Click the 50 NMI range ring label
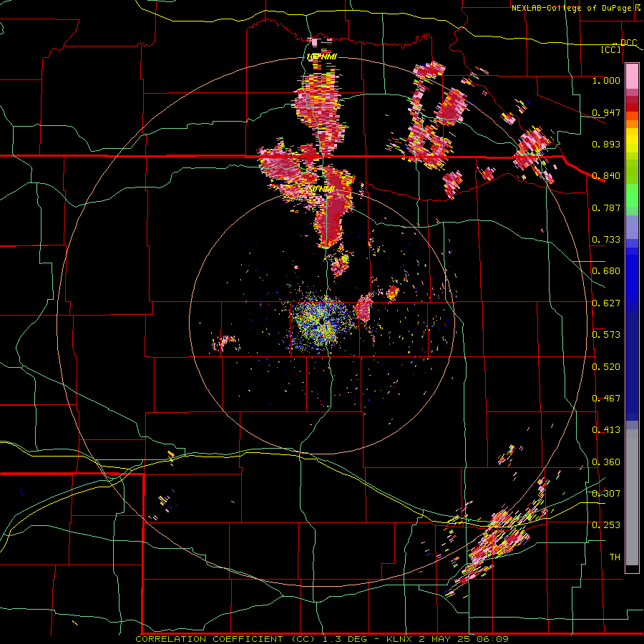The height and width of the screenshot is (644, 644). pyautogui.click(x=321, y=190)
